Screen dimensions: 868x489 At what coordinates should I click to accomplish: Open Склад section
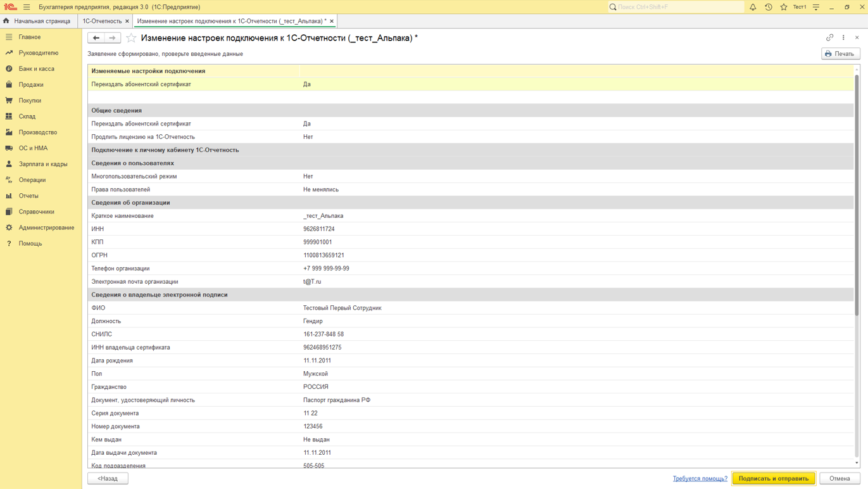pyautogui.click(x=41, y=116)
